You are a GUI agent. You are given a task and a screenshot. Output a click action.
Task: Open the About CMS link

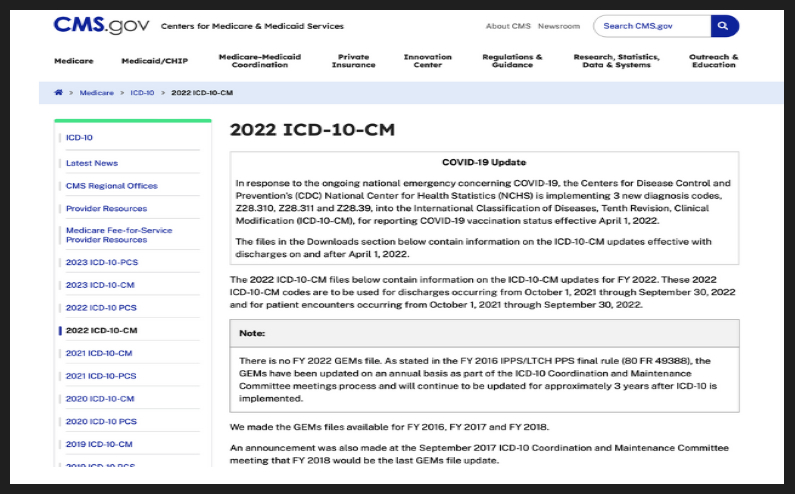[x=508, y=26]
